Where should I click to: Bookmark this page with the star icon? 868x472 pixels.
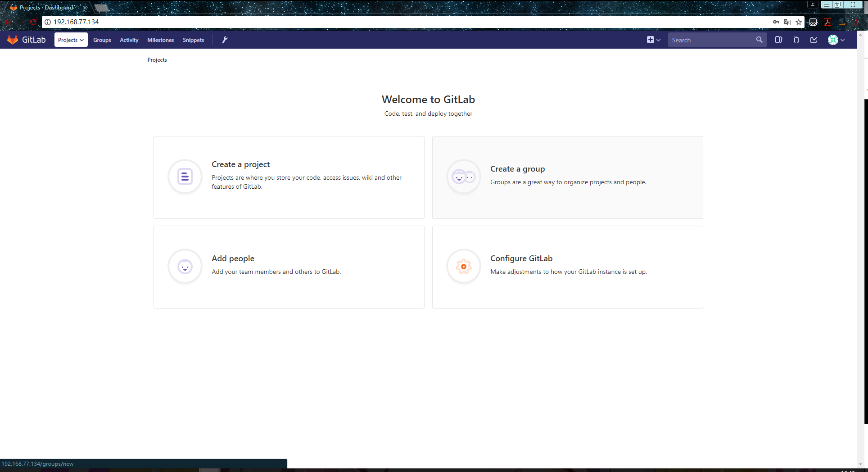pyautogui.click(x=799, y=22)
